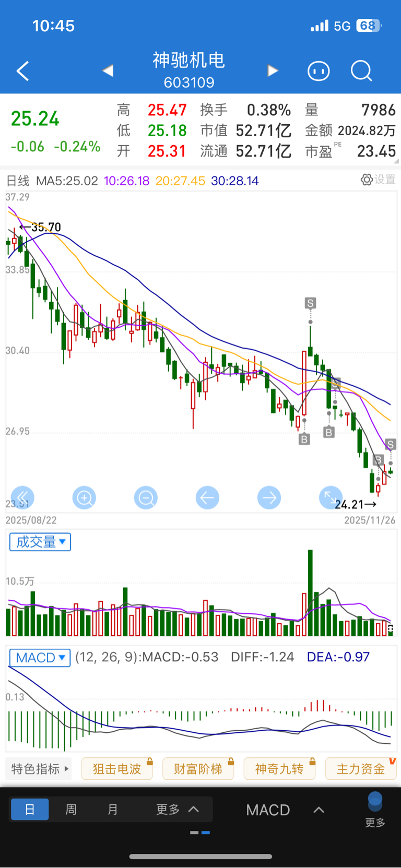Tap the 日线 chart type label
Image resolution: width=401 pixels, height=868 pixels.
click(18, 181)
